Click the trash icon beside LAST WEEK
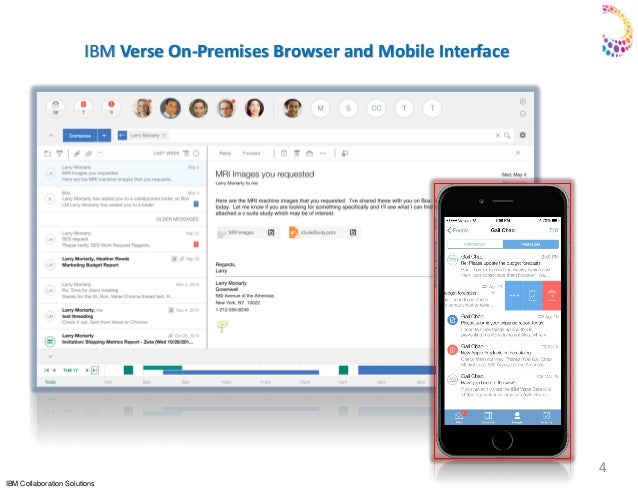Screen dimensions: 638x493 tap(186, 153)
